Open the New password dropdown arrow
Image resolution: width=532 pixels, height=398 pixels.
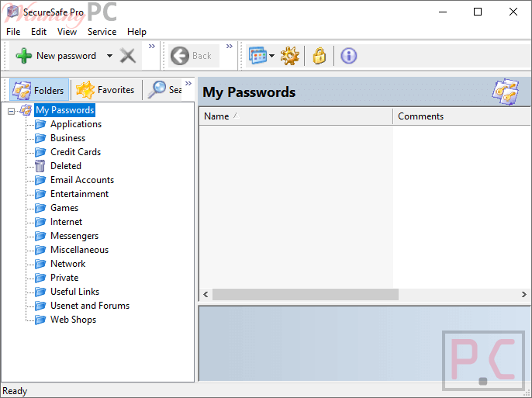(x=109, y=56)
